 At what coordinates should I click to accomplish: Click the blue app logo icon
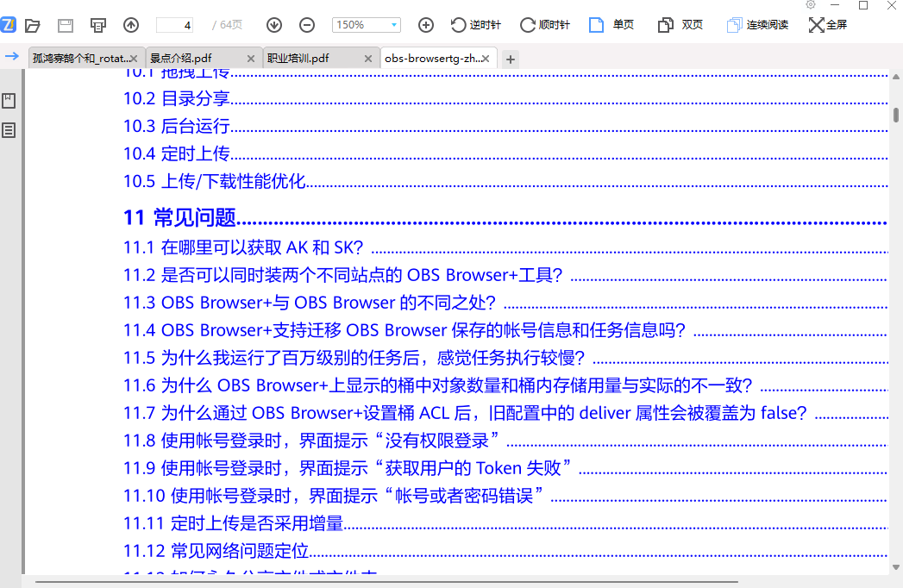pyautogui.click(x=8, y=25)
